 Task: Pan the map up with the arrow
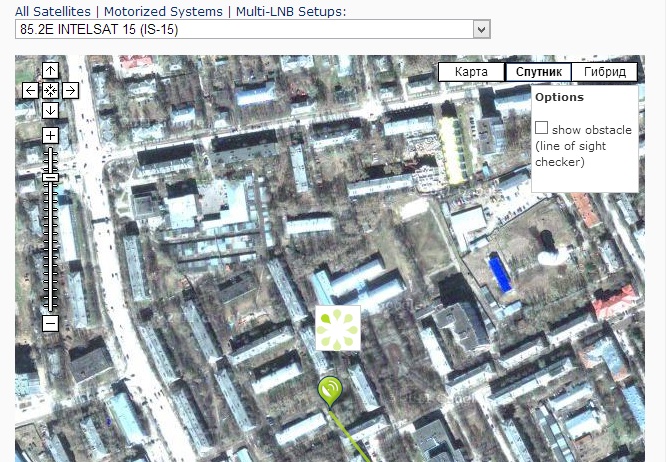50,70
